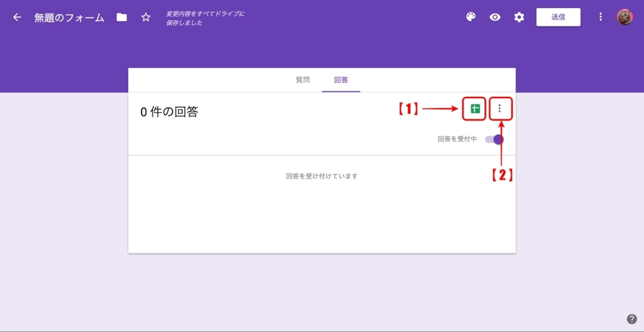This screenshot has width=644, height=332.
Task: Click the 変更内容をすべてドライブに保存しました status
Action: click(x=205, y=18)
